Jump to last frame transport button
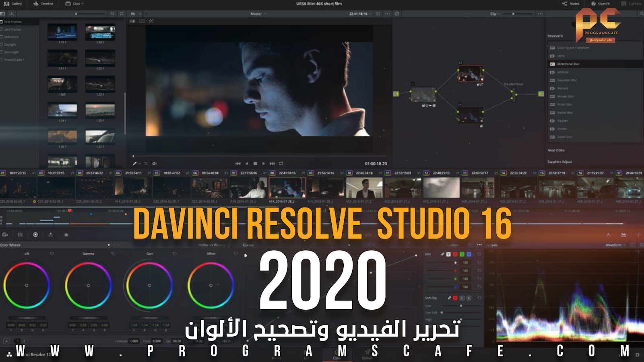 (x=272, y=164)
